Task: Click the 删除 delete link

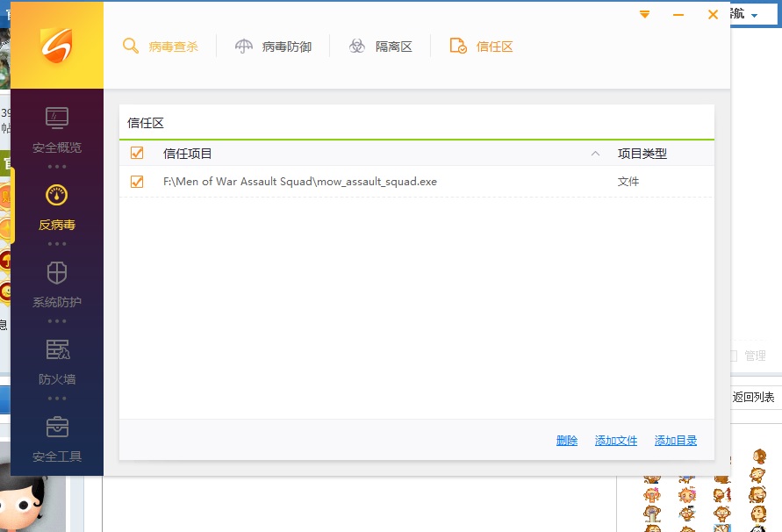Action: coord(567,440)
